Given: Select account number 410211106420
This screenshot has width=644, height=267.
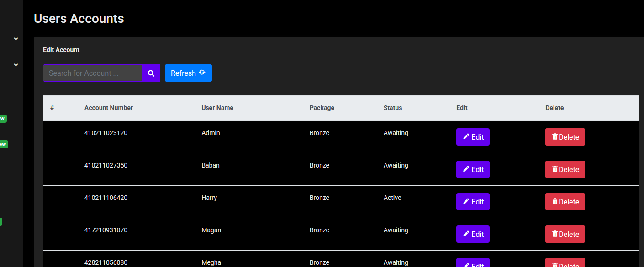Looking at the screenshot, I should (x=106, y=198).
